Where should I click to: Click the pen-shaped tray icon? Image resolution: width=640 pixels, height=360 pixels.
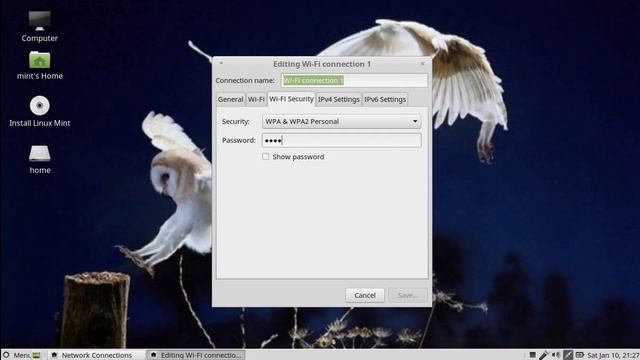coord(544,355)
